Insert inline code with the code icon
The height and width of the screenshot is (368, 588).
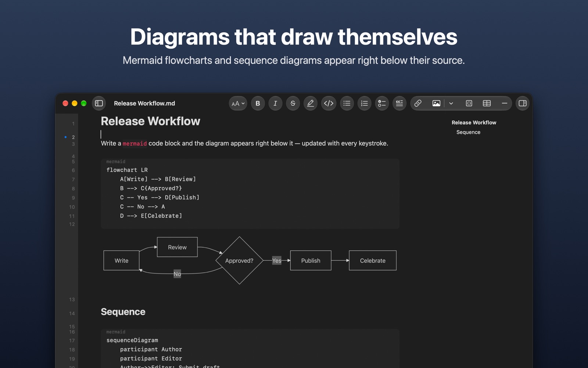329,103
